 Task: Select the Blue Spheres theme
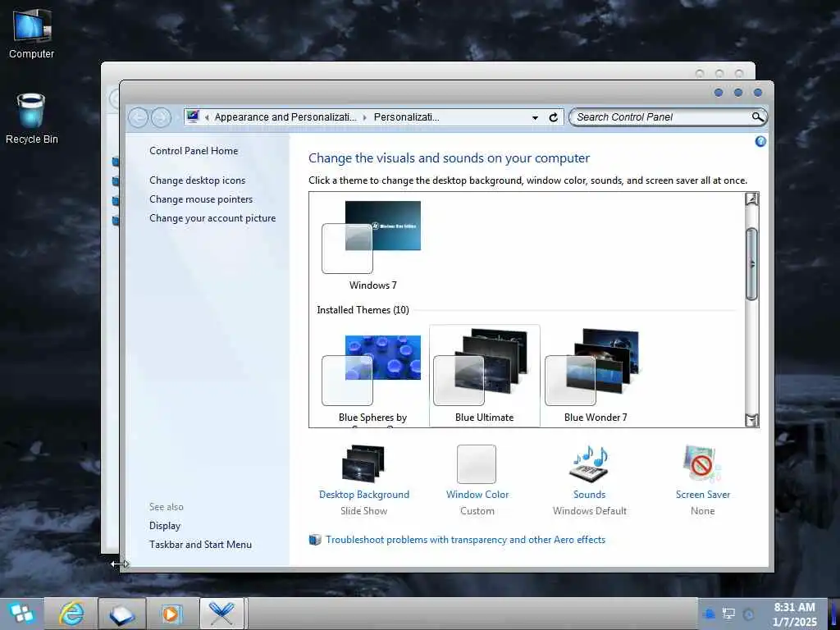pyautogui.click(x=372, y=377)
